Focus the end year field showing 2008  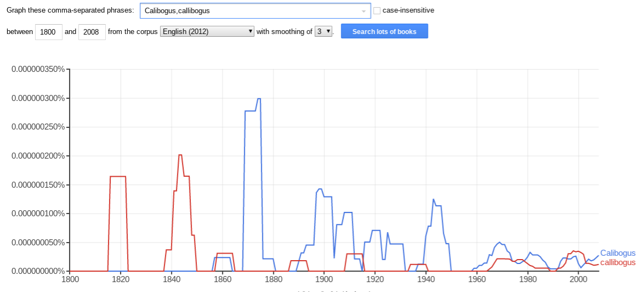(92, 32)
